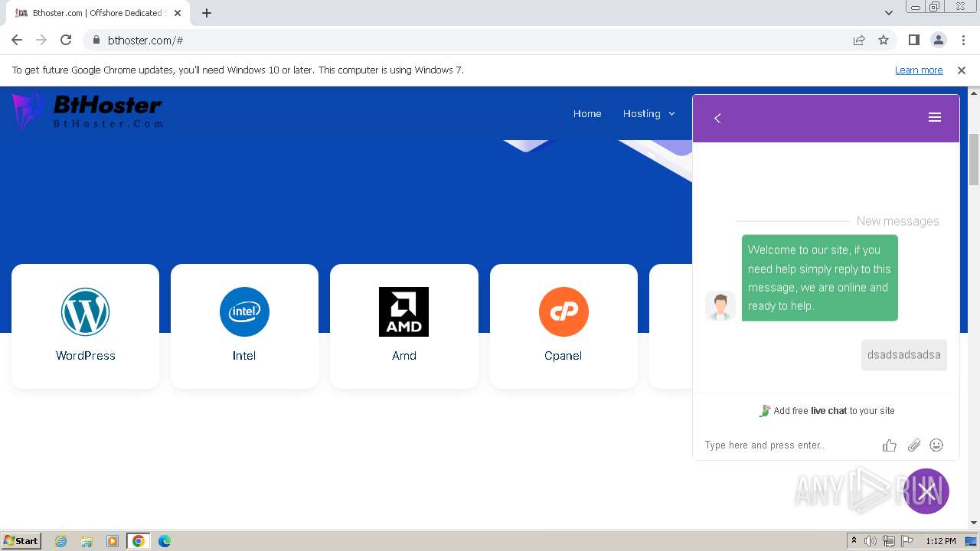
Task: Click the back arrow in chat header
Action: pos(717,118)
